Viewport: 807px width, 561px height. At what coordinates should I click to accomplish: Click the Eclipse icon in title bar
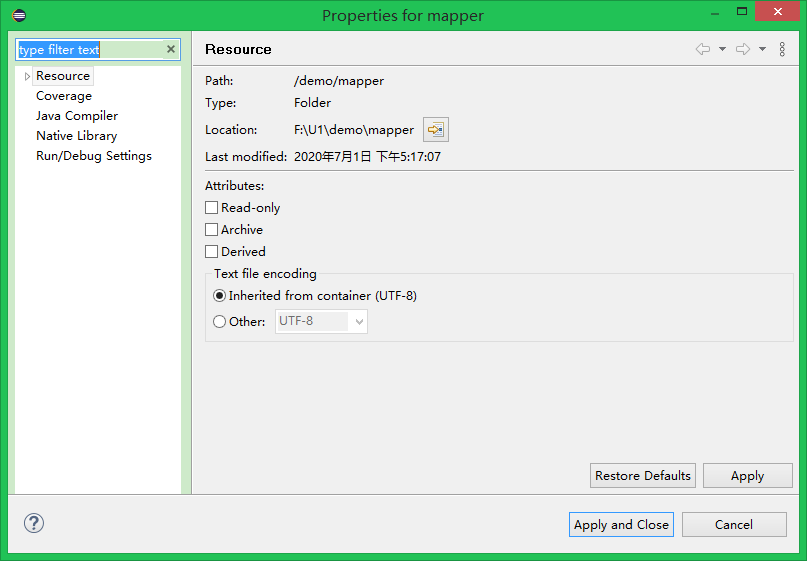19,15
